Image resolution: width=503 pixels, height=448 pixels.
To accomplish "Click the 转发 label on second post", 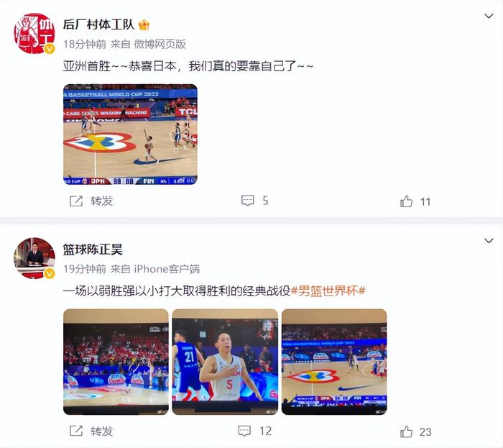I will (x=102, y=431).
